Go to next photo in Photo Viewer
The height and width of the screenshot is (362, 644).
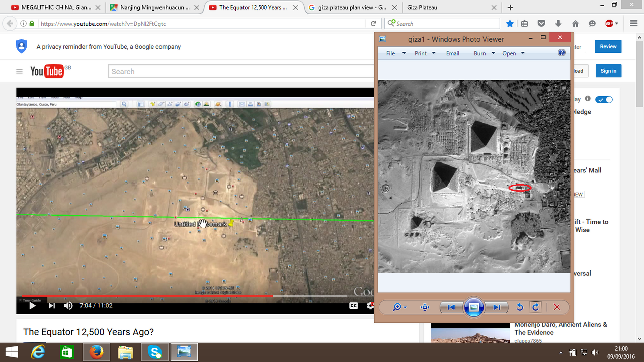[x=497, y=307]
